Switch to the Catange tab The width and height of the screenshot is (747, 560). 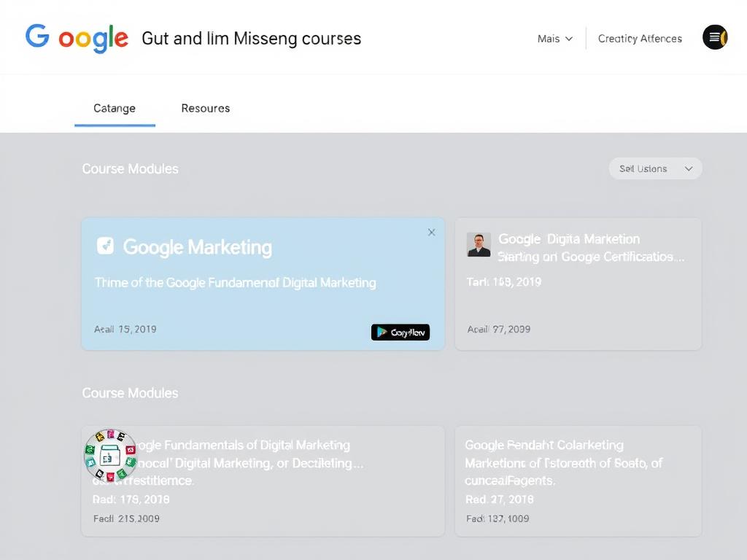[x=115, y=108]
